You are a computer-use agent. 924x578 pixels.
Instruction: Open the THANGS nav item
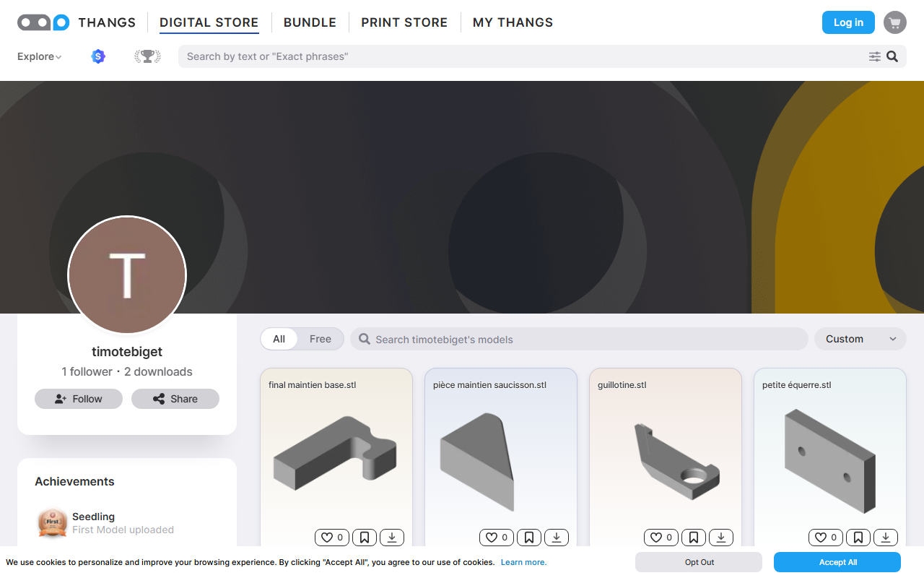click(x=107, y=22)
